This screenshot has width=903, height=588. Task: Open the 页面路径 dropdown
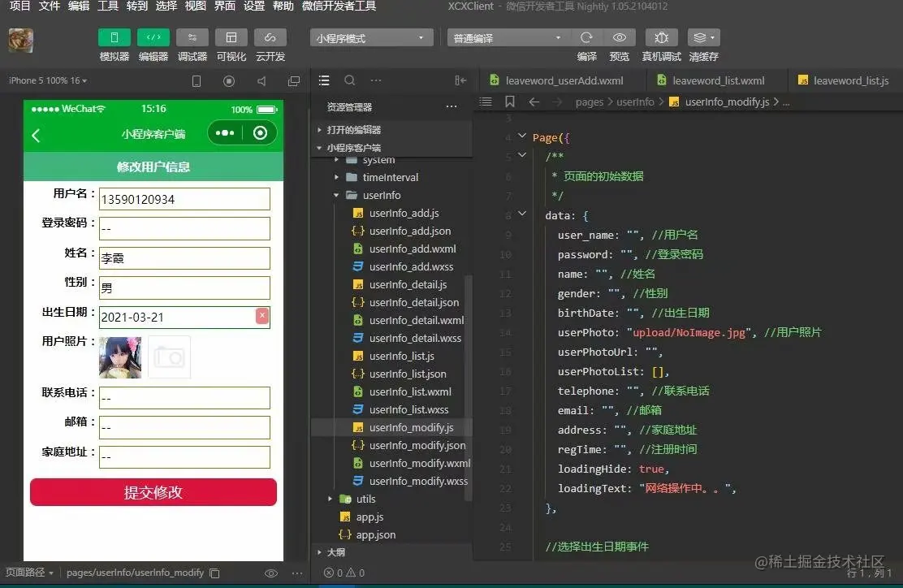click(x=29, y=573)
